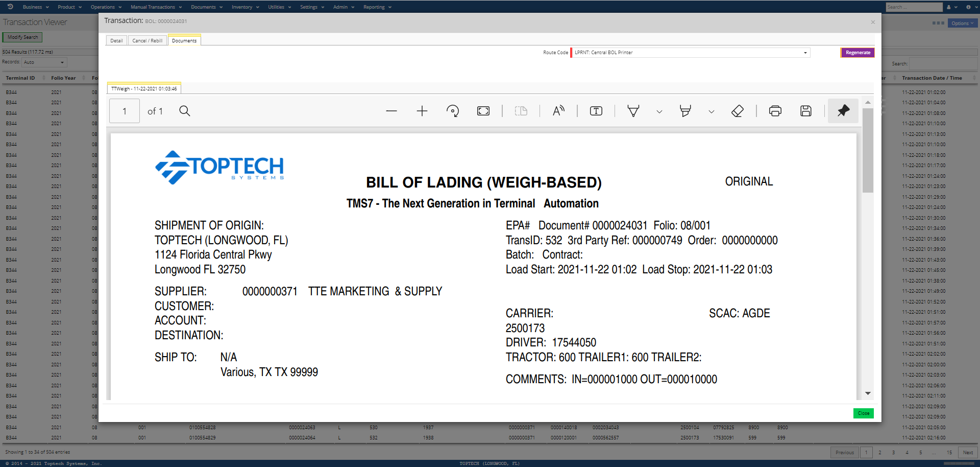Select the Highlight marker tool
The height and width of the screenshot is (467, 980).
coord(685,111)
